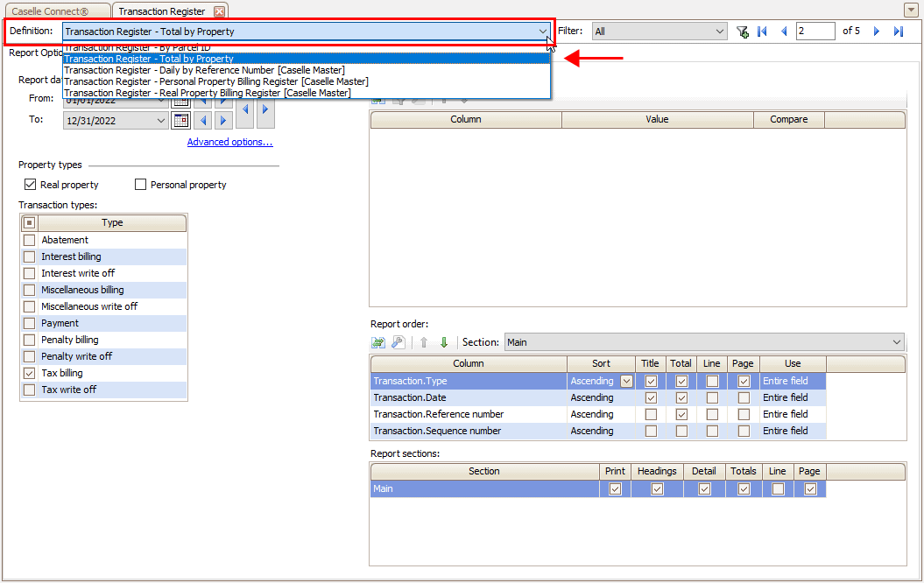Enable the Personal property checkbox
The width and height of the screenshot is (924, 583).
click(140, 184)
